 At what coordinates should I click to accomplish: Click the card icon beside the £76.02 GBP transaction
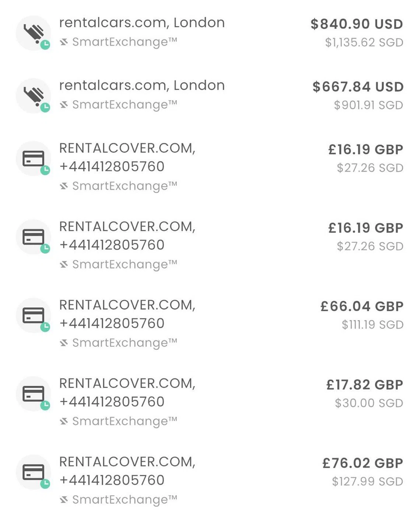[x=33, y=472]
